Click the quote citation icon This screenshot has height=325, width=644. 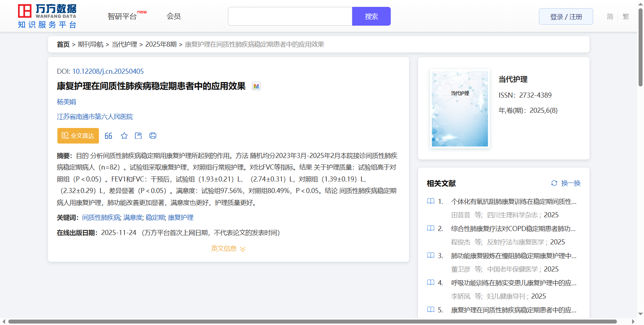[x=108, y=136]
